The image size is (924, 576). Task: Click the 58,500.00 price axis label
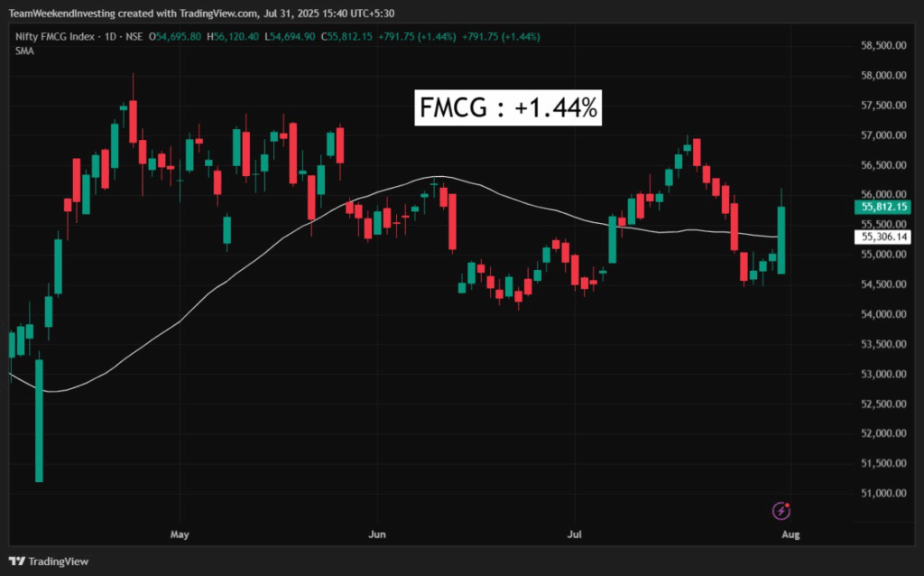coord(883,45)
